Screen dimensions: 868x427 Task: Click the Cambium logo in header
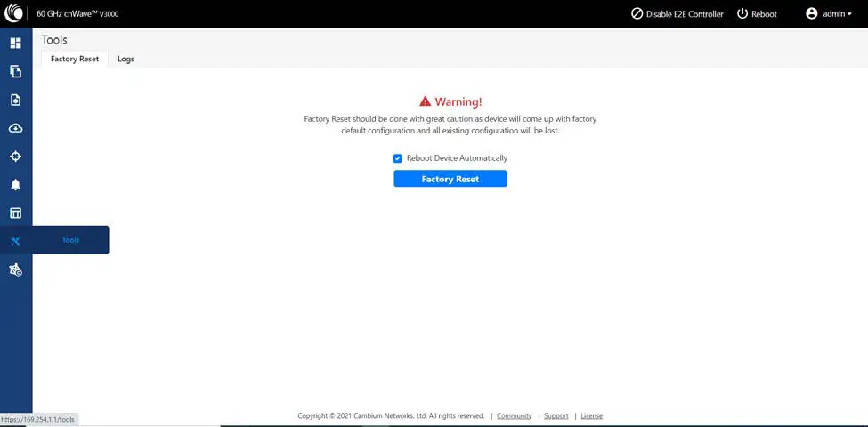pyautogui.click(x=13, y=13)
